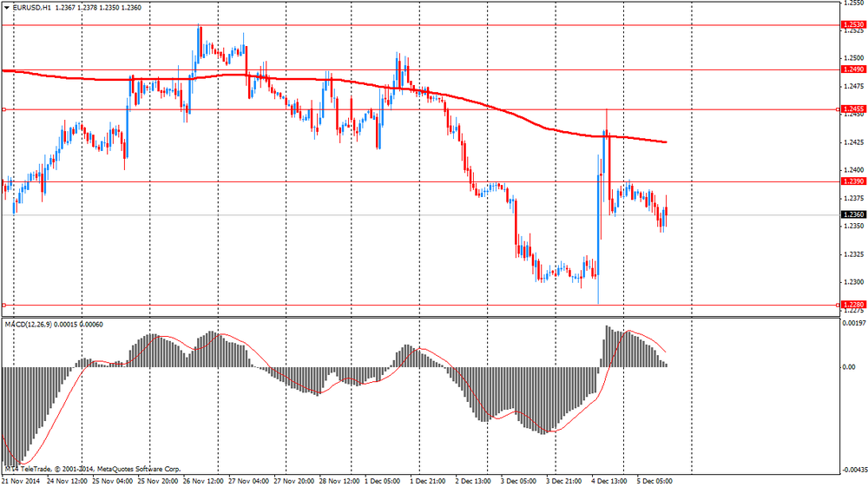The width and height of the screenshot is (868, 487).
Task: Click the 1.2325 value on price axis
Action: pos(853,254)
